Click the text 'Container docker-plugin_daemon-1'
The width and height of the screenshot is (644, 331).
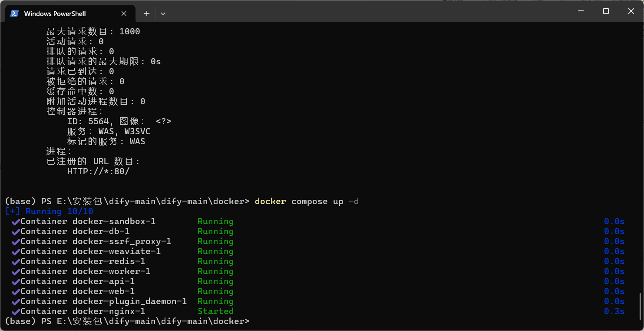[x=103, y=301]
